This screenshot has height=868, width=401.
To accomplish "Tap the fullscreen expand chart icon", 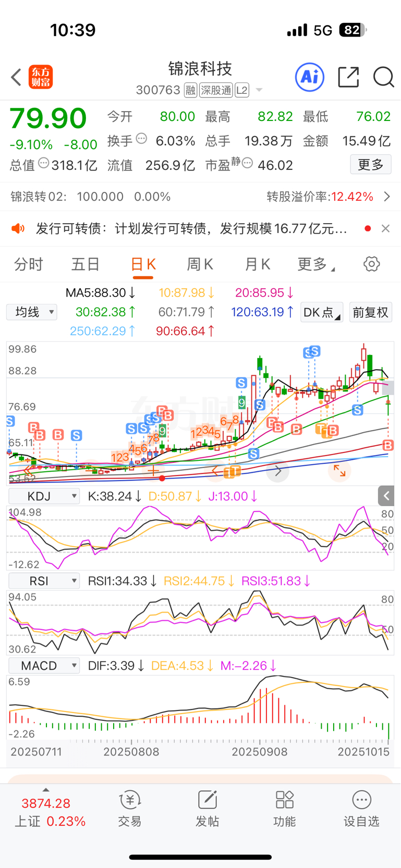I will [x=339, y=471].
